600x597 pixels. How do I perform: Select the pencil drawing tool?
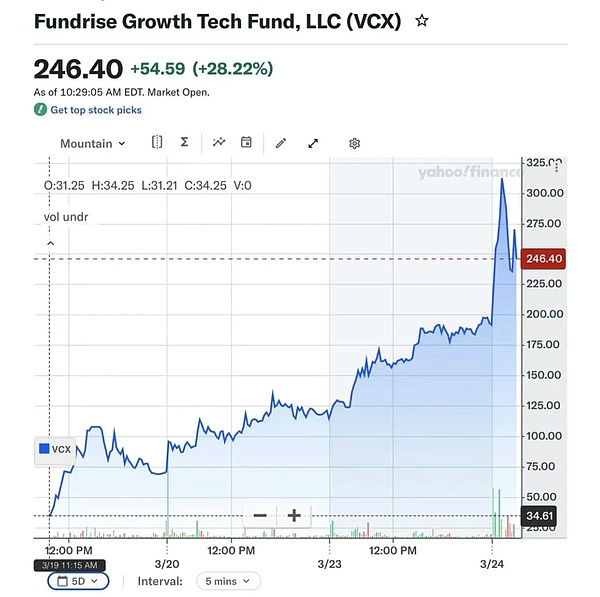coord(281,143)
